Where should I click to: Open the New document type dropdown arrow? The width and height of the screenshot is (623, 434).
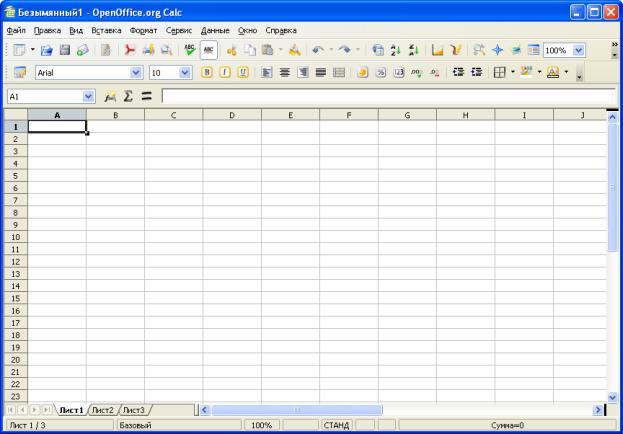(x=33, y=50)
